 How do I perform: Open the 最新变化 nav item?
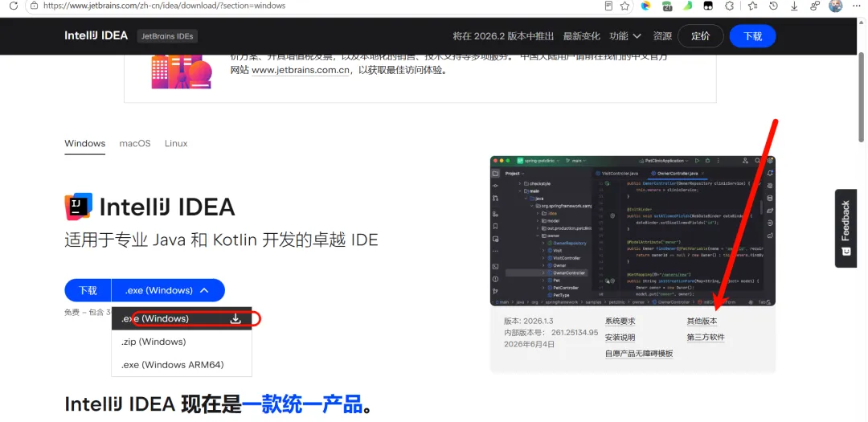582,36
